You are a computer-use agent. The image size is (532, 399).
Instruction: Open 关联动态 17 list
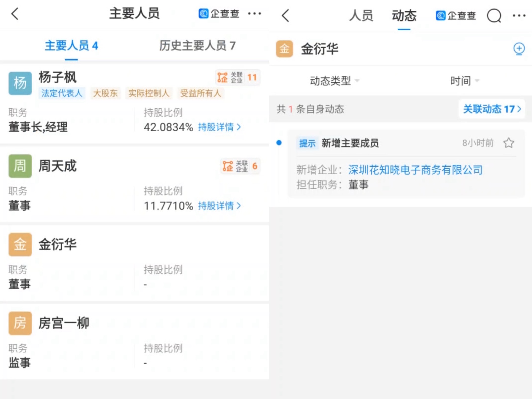point(492,109)
